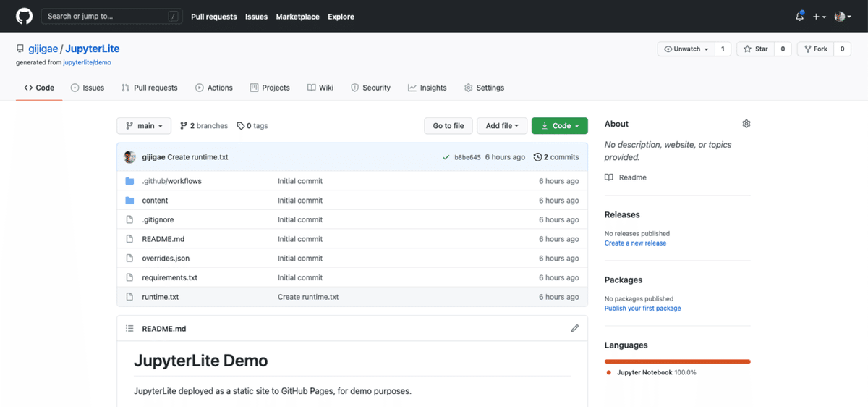The width and height of the screenshot is (868, 407).
Task: Focus the Search or jump to field
Action: pos(109,16)
